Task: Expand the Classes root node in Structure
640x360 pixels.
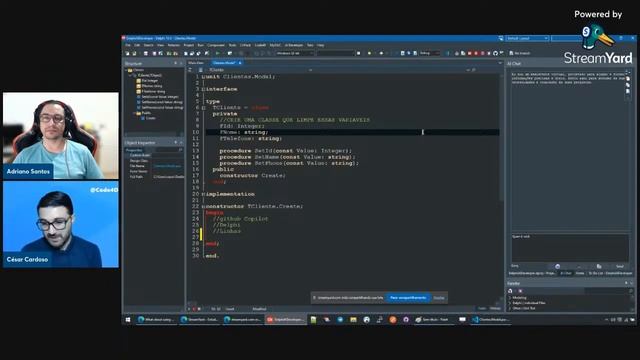Action: point(126,70)
